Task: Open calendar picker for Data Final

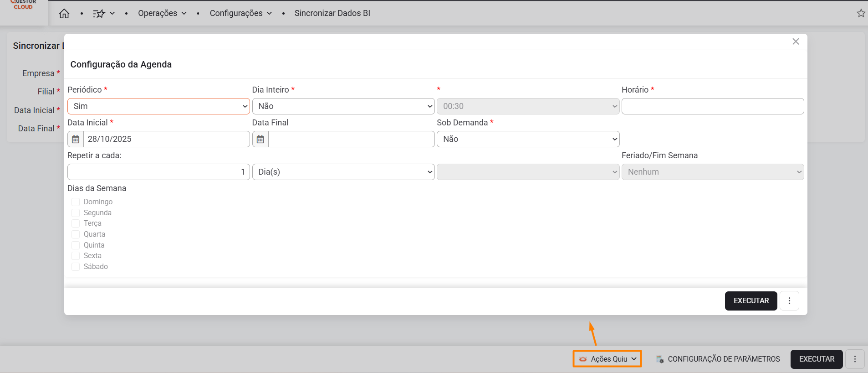Action: 260,139
